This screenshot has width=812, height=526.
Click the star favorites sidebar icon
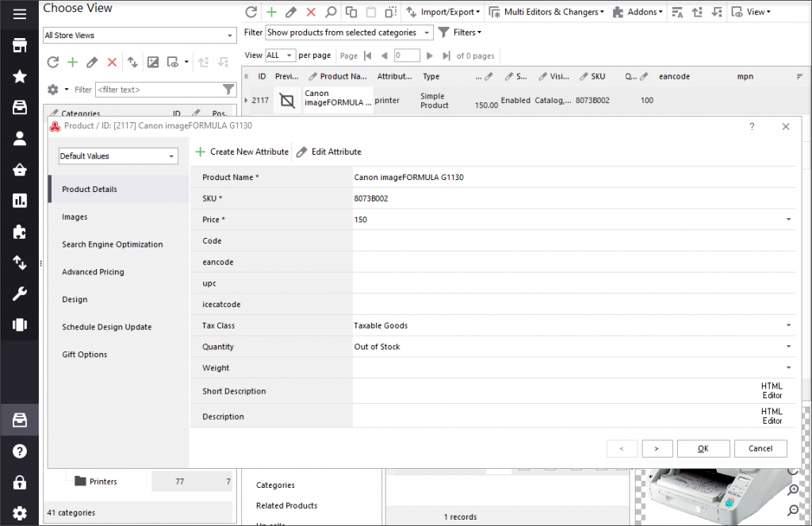click(x=20, y=76)
